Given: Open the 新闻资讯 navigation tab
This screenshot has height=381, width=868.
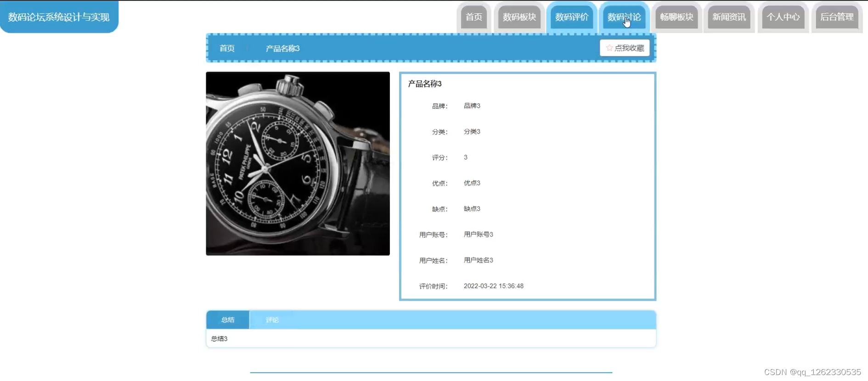Looking at the screenshot, I should click(x=729, y=17).
